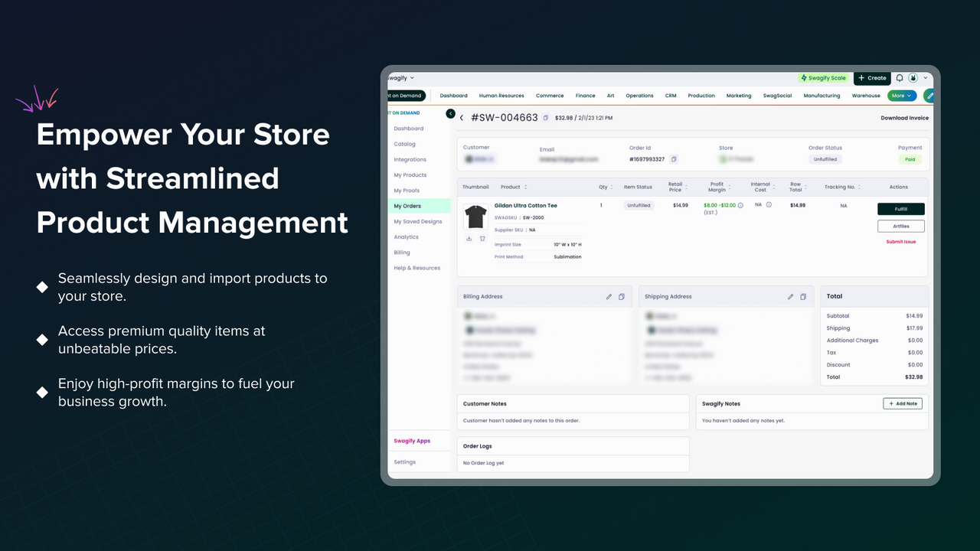Click the download icon under the tee thumbnail
This screenshot has height=551, width=980.
[469, 238]
